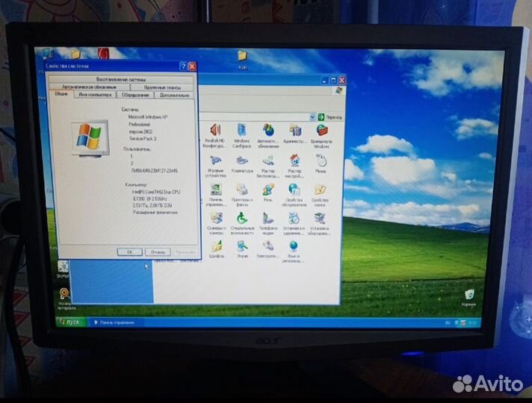The width and height of the screenshot is (532, 403).
Task: Open Regional and Language options globe icon
Action: 294,247
